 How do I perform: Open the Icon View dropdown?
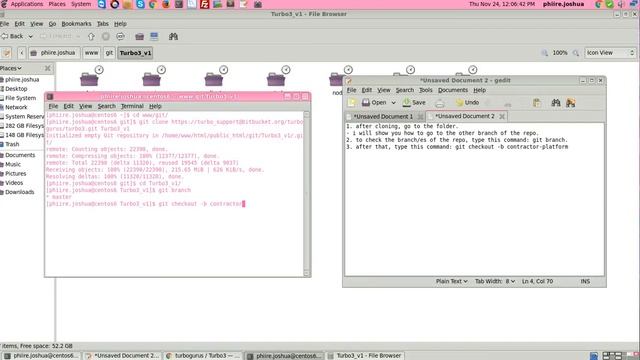[x=610, y=53]
